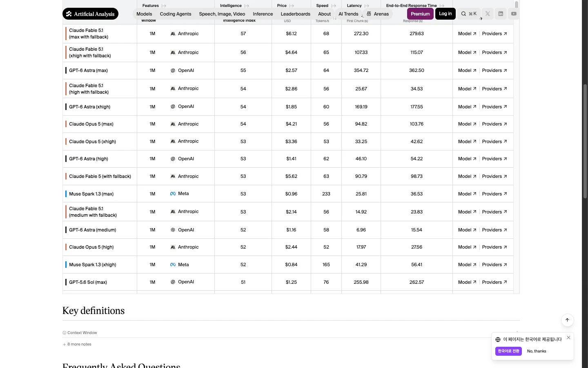The width and height of the screenshot is (588, 368).
Task: Click the back-to-top arrow button
Action: point(567,320)
